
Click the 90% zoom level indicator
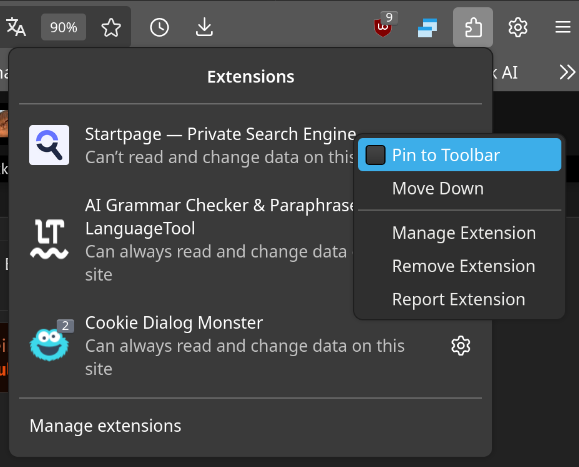(64, 27)
